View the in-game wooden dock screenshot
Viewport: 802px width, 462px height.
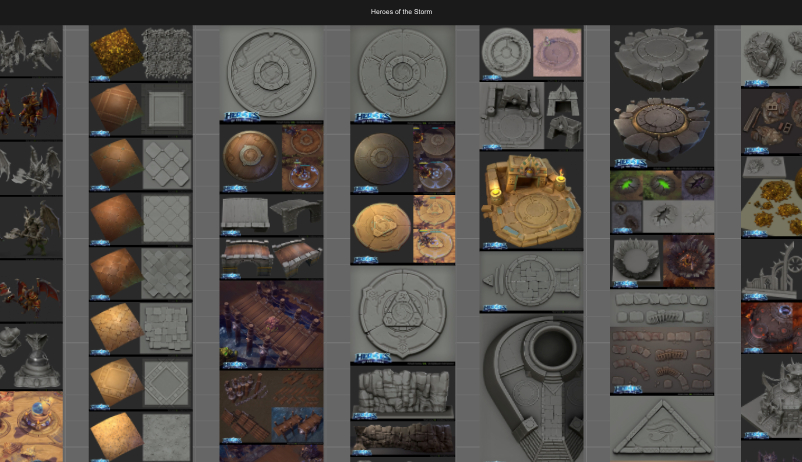272,325
